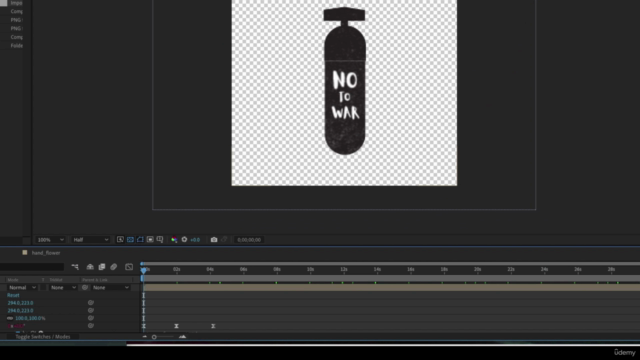Click pick whip on the scale row
The height and width of the screenshot is (360, 640).
(91, 318)
